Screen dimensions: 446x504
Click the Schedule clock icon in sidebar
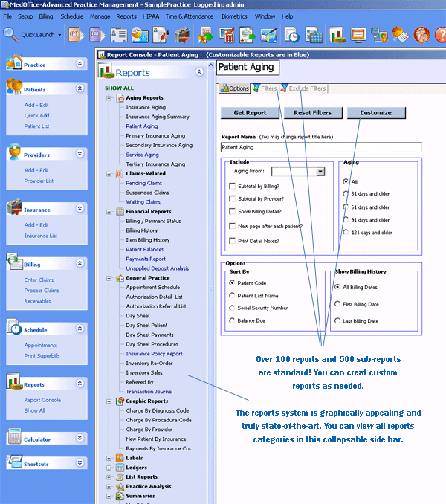coord(15,329)
